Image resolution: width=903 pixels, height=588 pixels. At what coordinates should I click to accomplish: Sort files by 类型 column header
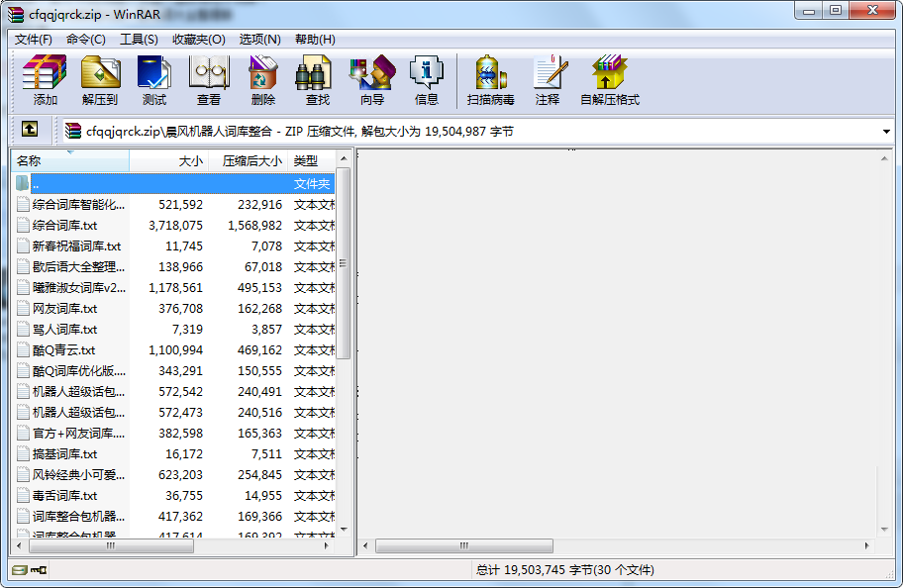pyautogui.click(x=311, y=160)
